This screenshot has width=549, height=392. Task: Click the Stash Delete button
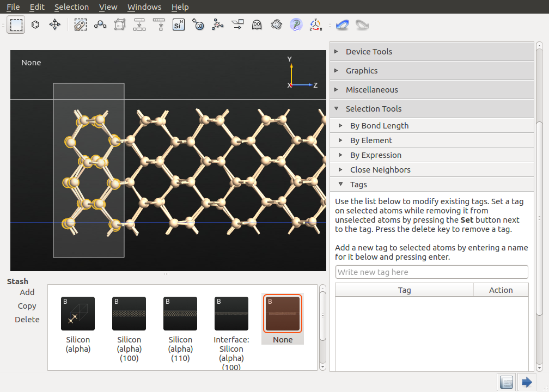click(x=27, y=320)
